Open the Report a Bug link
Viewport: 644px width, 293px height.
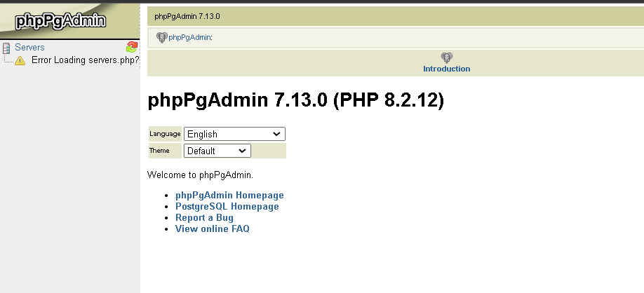click(x=204, y=217)
